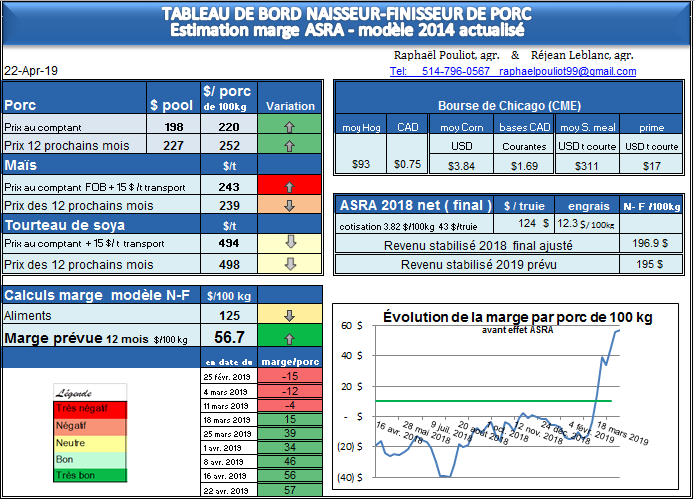Screen dimensions: 695x501
Task: Click the down arrow in the Aliments row
Action: [x=290, y=316]
